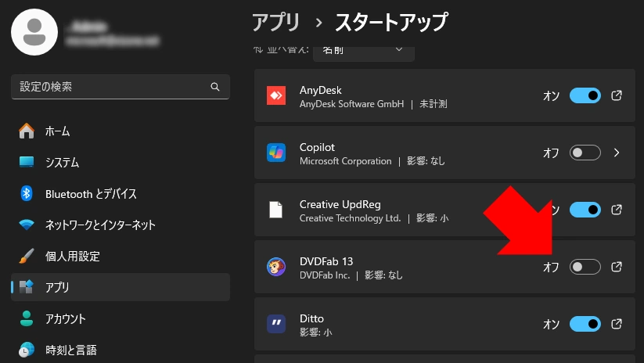Screen dimensions: 644x363
Task: Open DVDFab 13 file location icon
Action: [617, 267]
